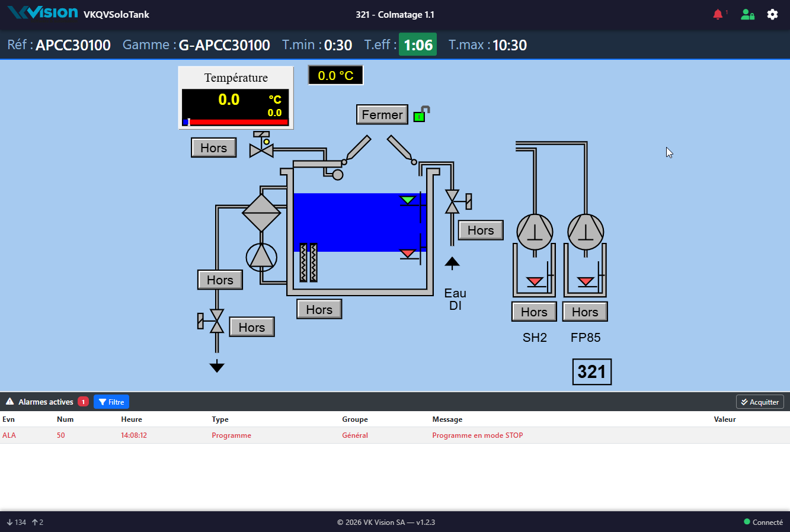Image resolution: width=790 pixels, height=532 pixels.
Task: Click the green T.eff 1:06 timer
Action: tap(418, 44)
